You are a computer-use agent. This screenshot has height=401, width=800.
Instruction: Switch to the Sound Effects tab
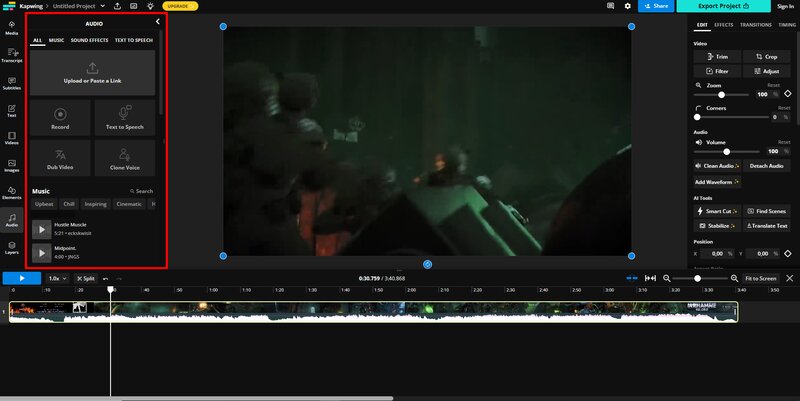(89, 40)
